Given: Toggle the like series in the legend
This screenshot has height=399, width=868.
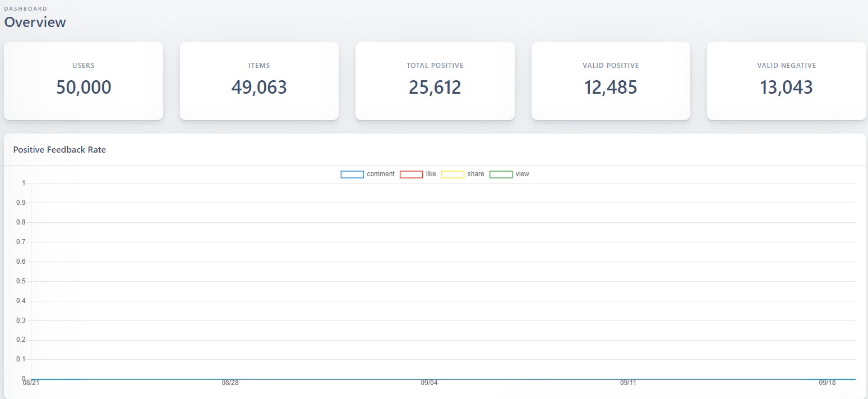Looking at the screenshot, I should (431, 174).
